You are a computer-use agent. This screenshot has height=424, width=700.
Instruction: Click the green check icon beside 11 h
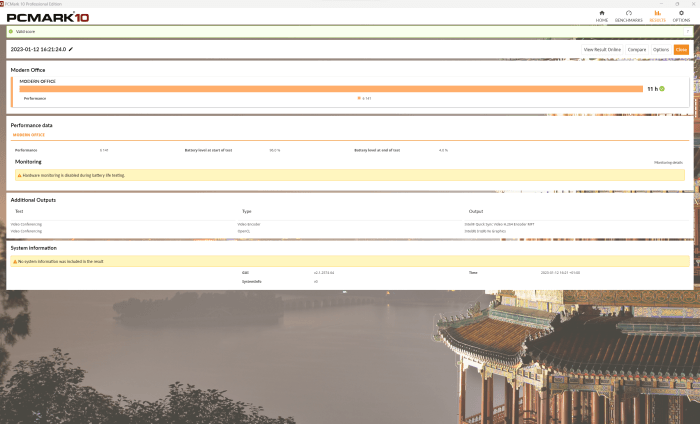662,89
